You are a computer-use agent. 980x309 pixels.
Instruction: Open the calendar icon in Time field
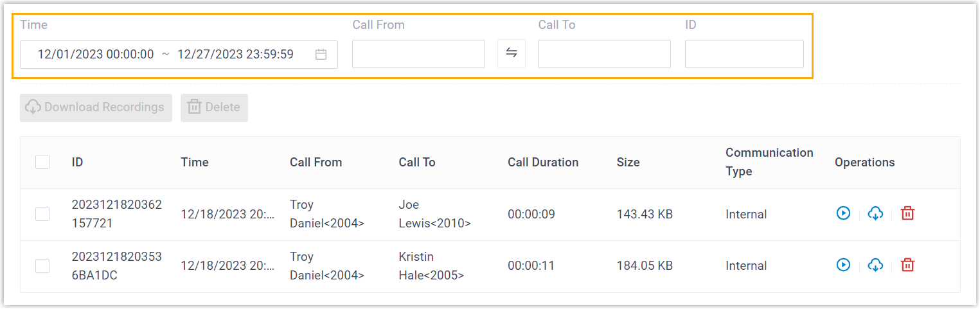pos(321,55)
